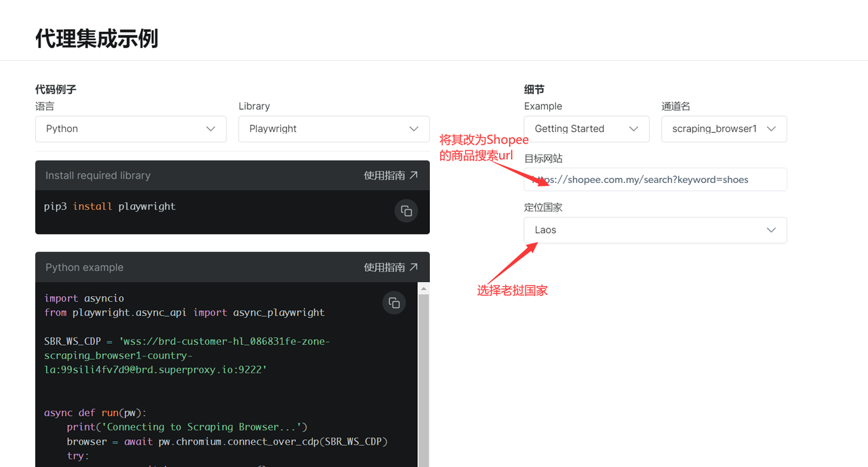Copy the Python example code

(394, 303)
